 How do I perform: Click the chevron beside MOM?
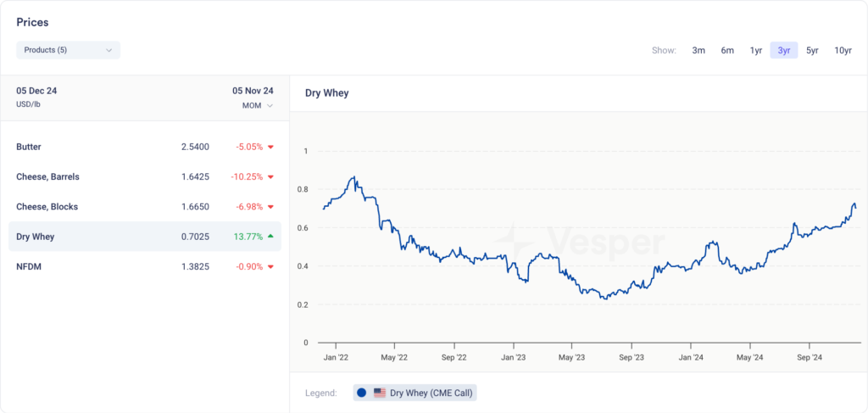coord(270,106)
